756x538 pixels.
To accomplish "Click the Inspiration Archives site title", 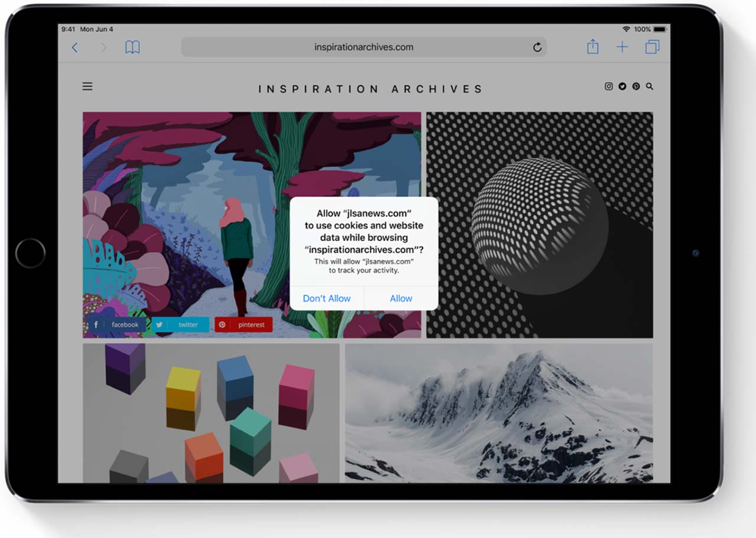I will pos(370,89).
